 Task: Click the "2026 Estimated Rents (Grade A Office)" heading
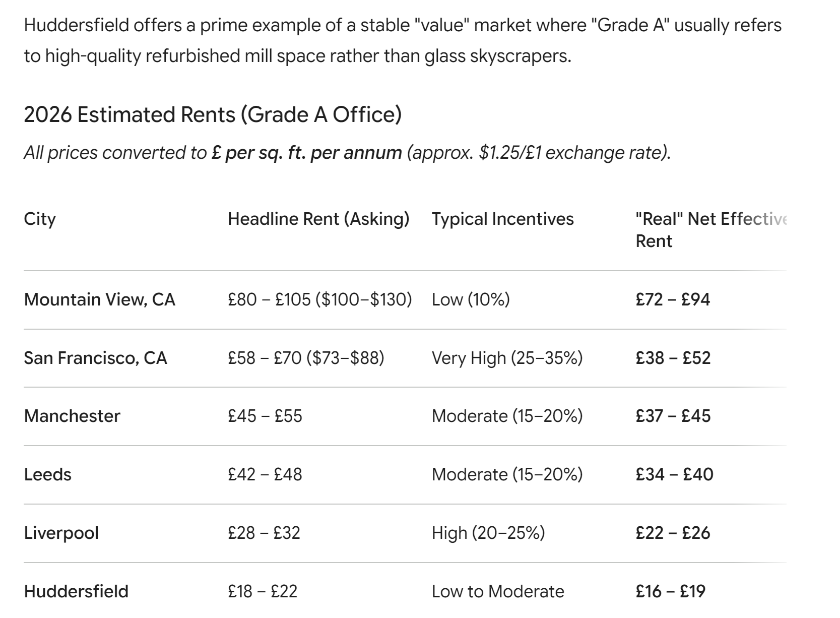(x=213, y=115)
